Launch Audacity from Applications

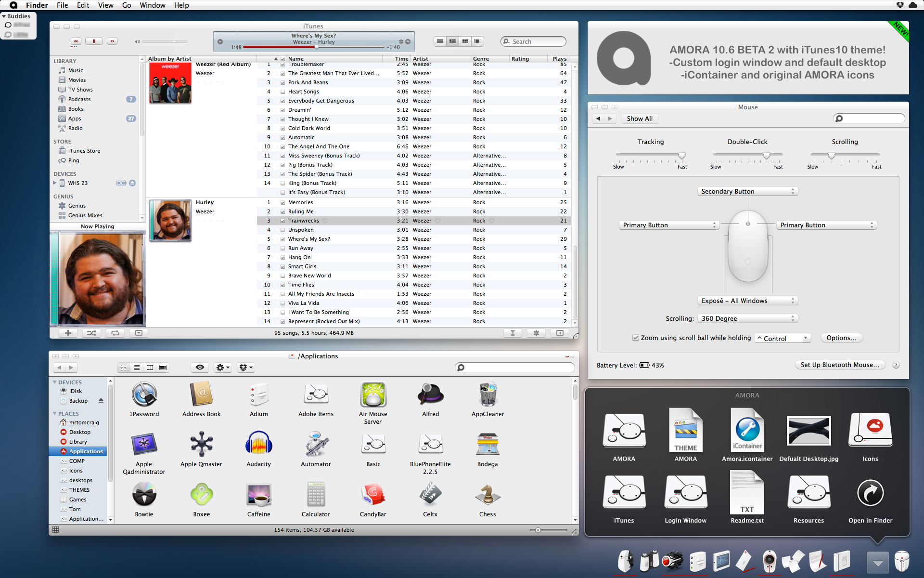pyautogui.click(x=259, y=444)
